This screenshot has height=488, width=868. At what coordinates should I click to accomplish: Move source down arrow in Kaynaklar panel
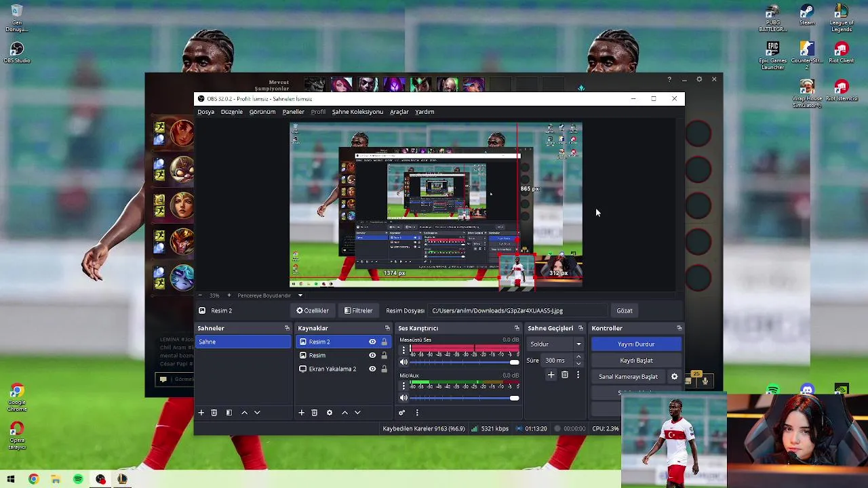(357, 412)
